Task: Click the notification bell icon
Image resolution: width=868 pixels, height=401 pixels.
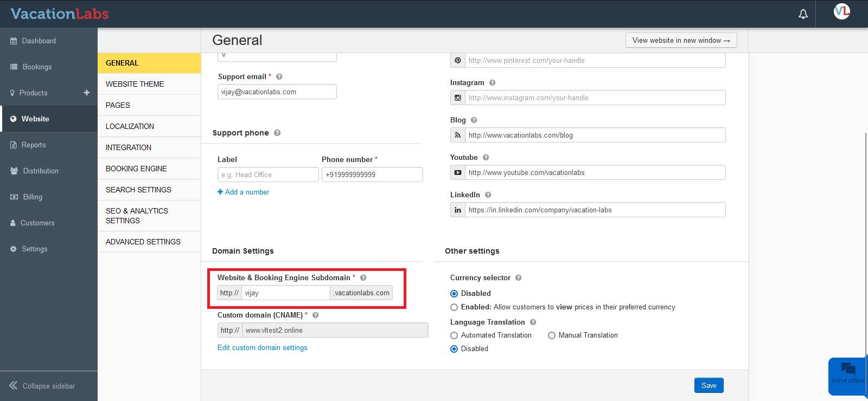Action: 803,14
